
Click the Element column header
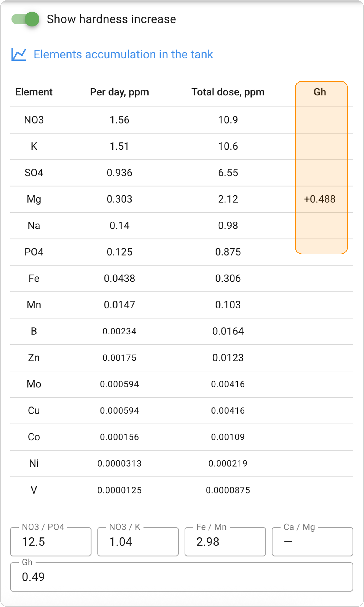point(34,92)
